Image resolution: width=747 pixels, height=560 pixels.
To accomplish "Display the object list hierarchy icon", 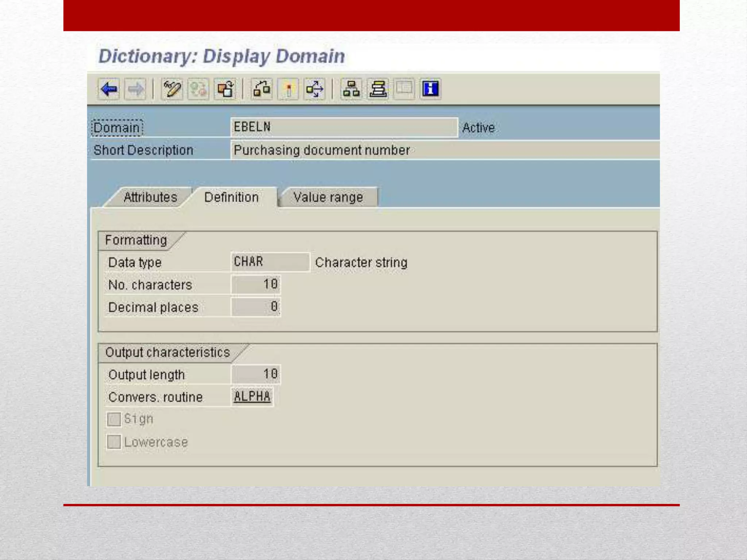I will tap(351, 89).
